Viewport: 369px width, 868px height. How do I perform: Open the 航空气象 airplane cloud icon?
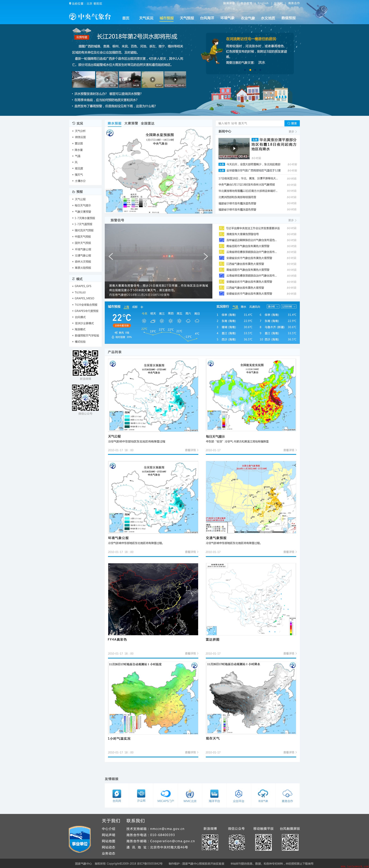pyautogui.click(x=263, y=794)
